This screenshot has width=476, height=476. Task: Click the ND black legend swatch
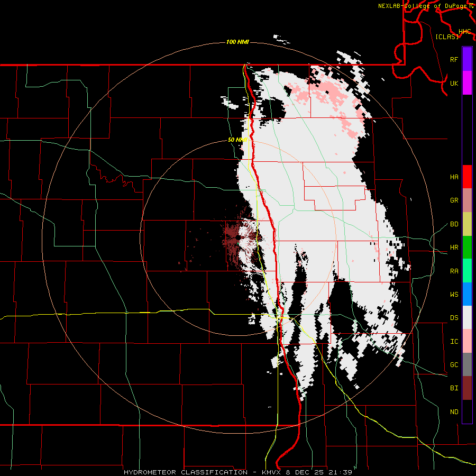coord(467,411)
